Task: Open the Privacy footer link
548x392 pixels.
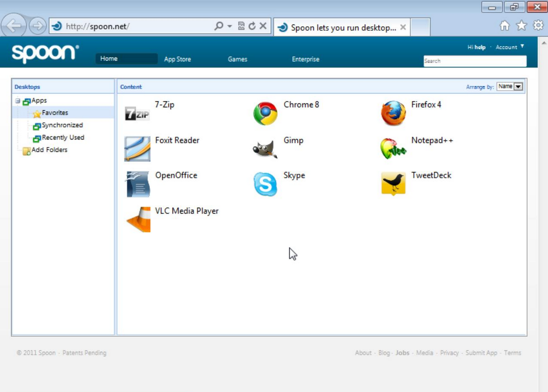Action: click(450, 352)
